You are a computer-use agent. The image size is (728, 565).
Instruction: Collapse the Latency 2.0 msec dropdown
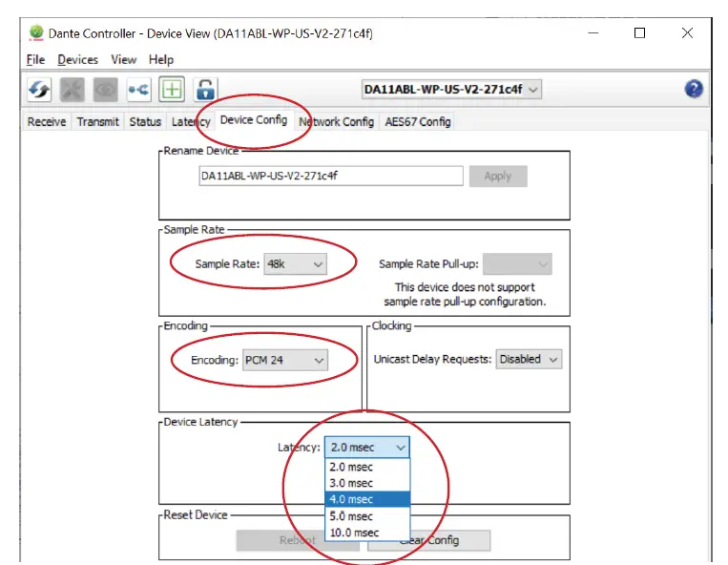click(366, 447)
